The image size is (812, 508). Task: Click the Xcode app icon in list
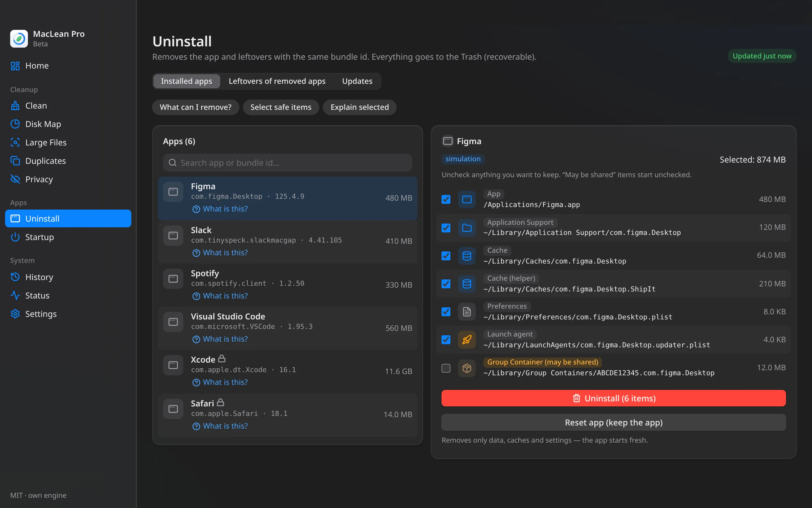click(173, 365)
